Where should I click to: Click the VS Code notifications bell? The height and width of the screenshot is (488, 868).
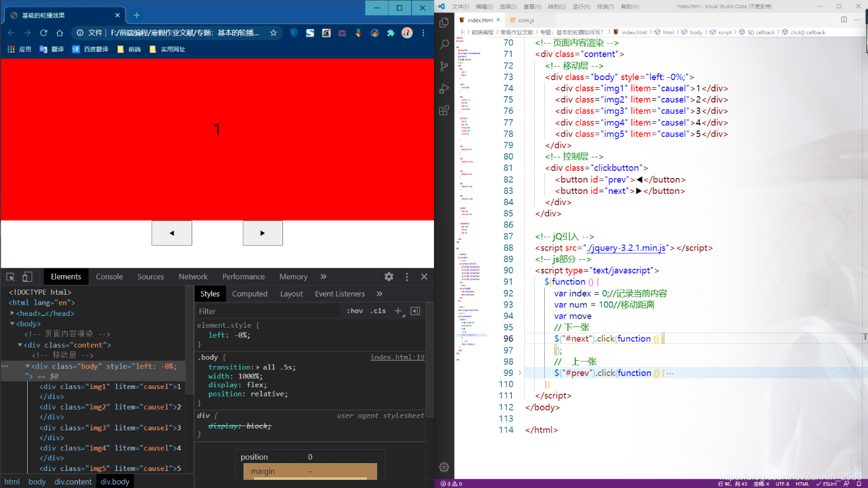point(859,484)
